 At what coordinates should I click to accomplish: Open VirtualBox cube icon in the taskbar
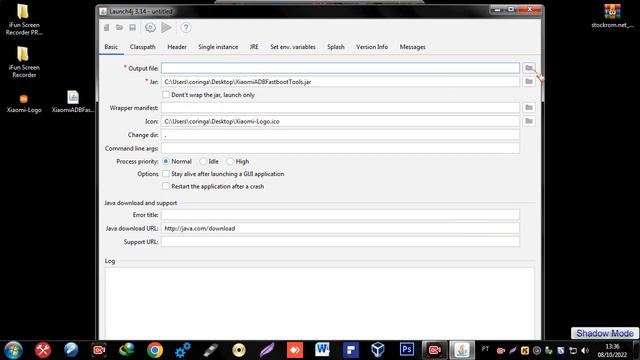coord(378,350)
